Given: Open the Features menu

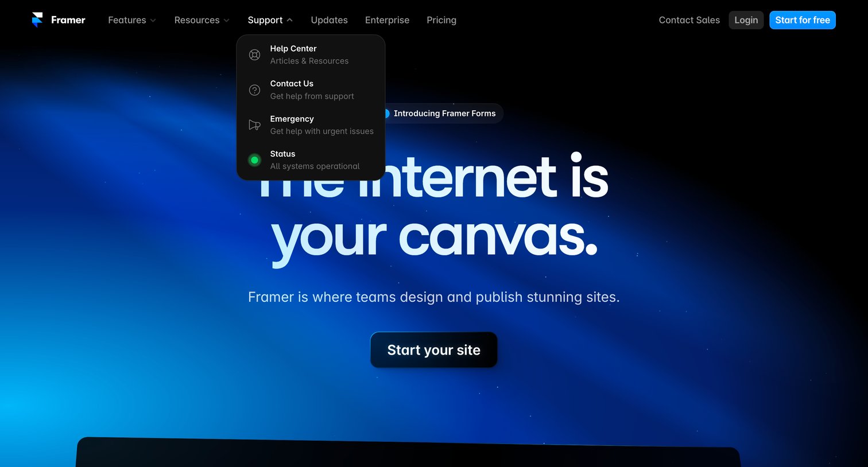Looking at the screenshot, I should pos(132,20).
